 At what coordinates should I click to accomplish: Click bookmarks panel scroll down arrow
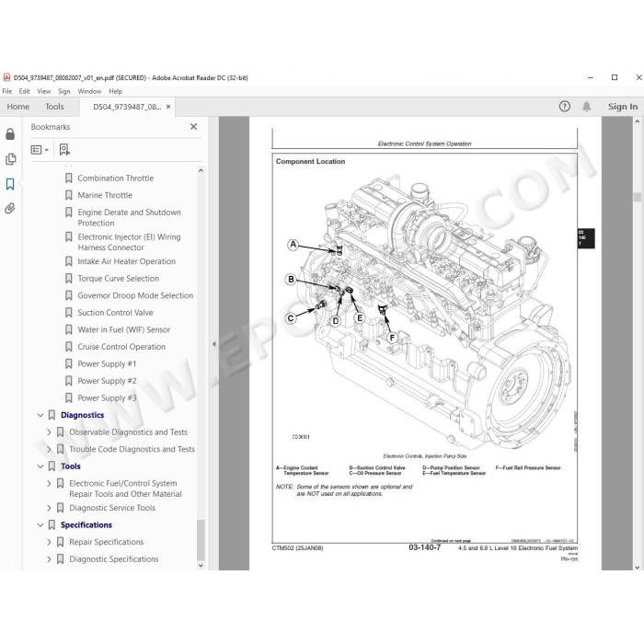point(201,566)
